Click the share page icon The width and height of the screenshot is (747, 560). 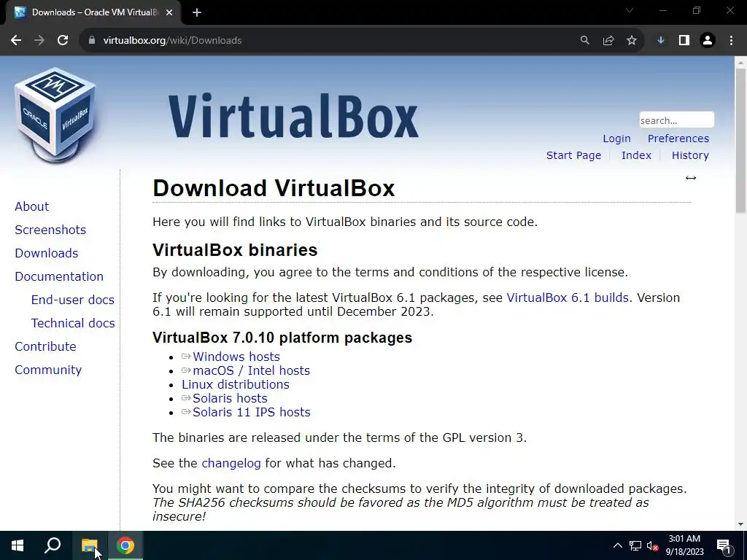pyautogui.click(x=608, y=41)
